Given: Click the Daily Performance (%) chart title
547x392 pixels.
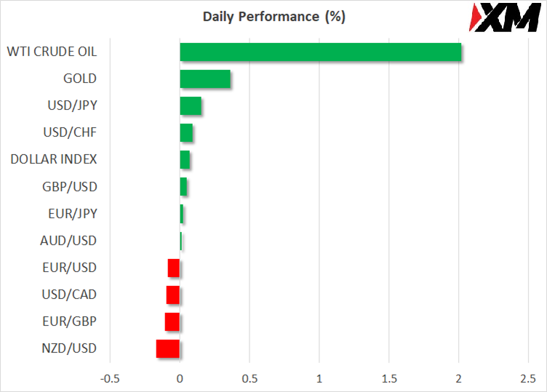Looking at the screenshot, I should point(273,17).
